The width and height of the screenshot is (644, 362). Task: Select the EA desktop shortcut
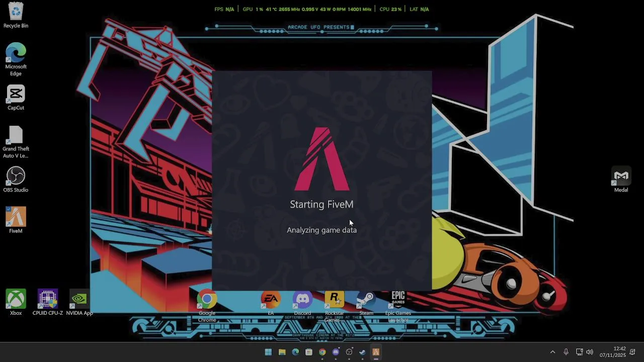(x=271, y=303)
